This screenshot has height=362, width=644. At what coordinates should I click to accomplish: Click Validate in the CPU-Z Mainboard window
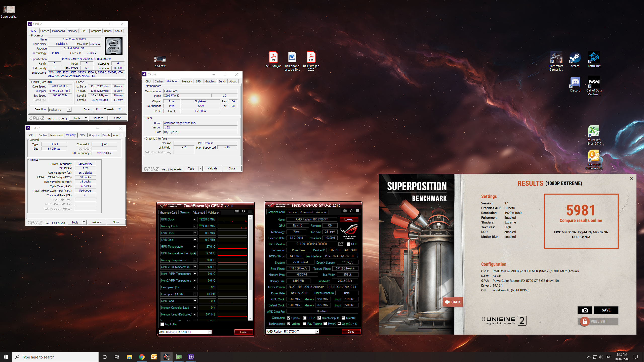(213, 168)
